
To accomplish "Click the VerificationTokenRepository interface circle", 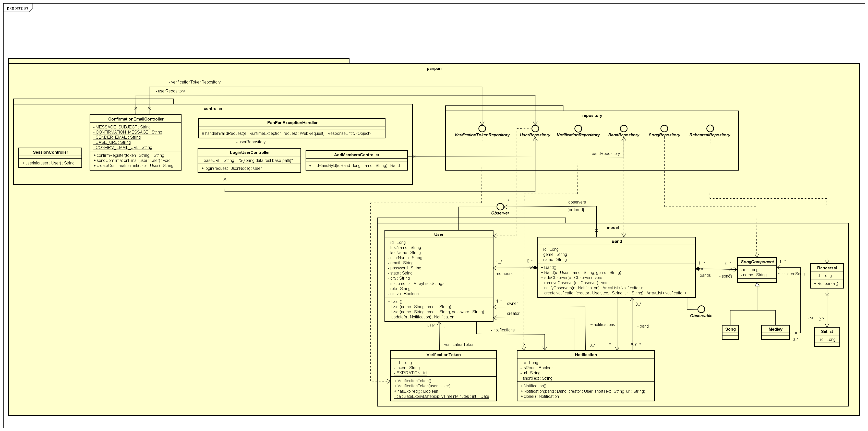I will pyautogui.click(x=482, y=128).
